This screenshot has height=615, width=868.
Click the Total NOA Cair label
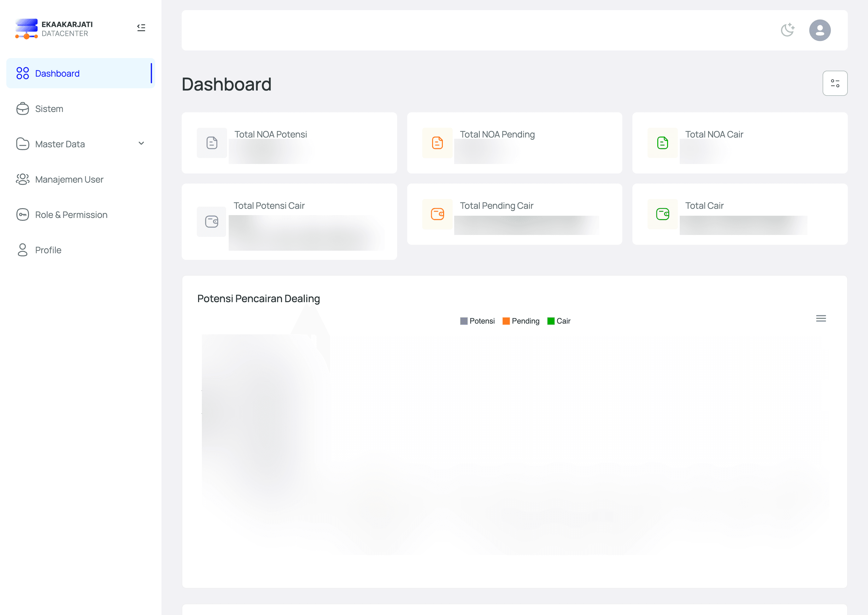pos(714,134)
